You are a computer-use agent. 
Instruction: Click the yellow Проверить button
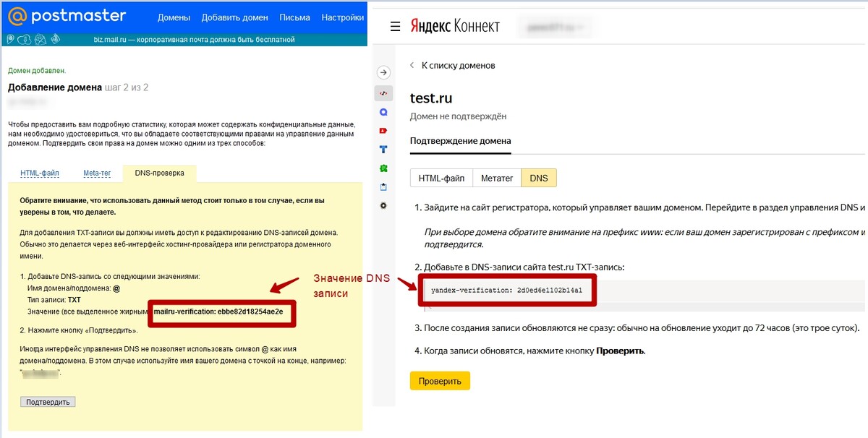coord(440,380)
